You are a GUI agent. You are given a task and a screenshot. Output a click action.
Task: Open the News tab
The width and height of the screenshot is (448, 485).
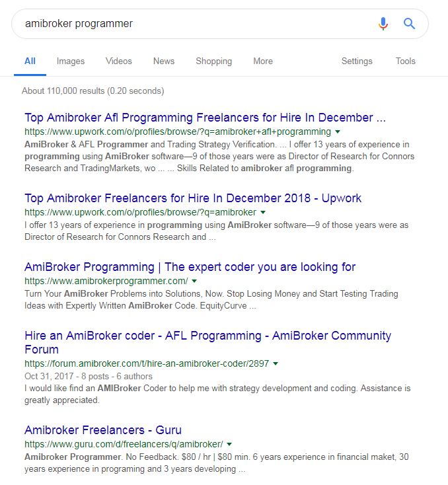coord(164,61)
